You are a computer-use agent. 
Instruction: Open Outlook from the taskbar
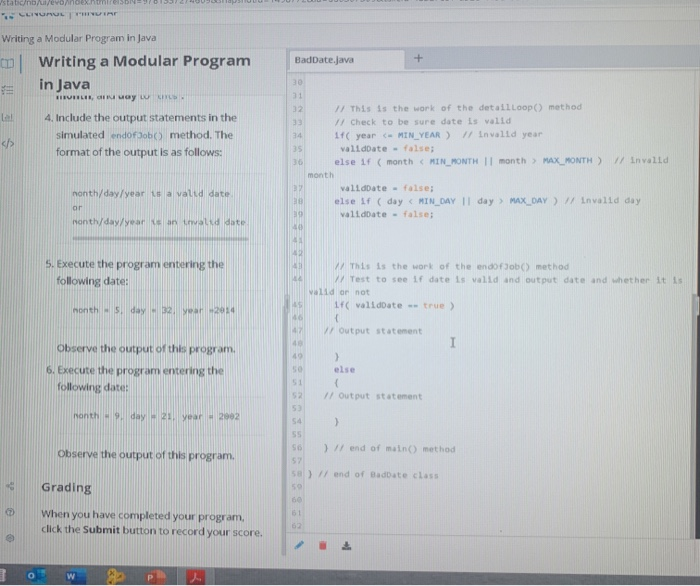tap(36, 576)
